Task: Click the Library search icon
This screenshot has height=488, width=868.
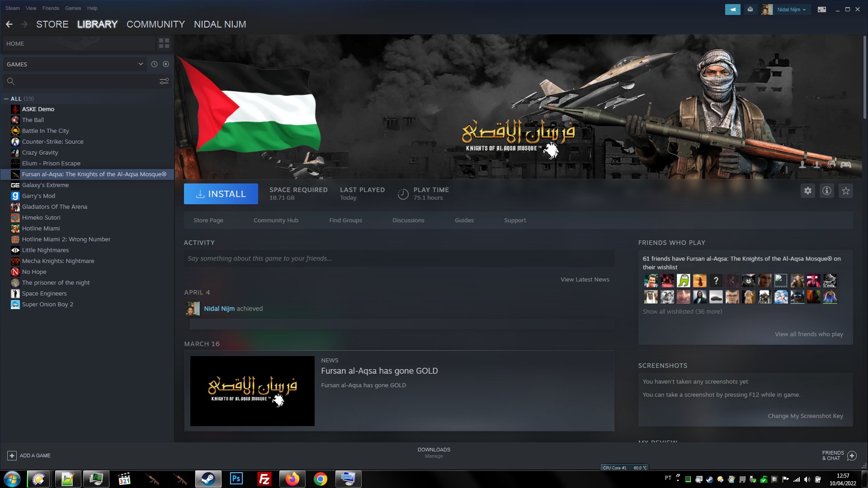Action: pyautogui.click(x=11, y=81)
